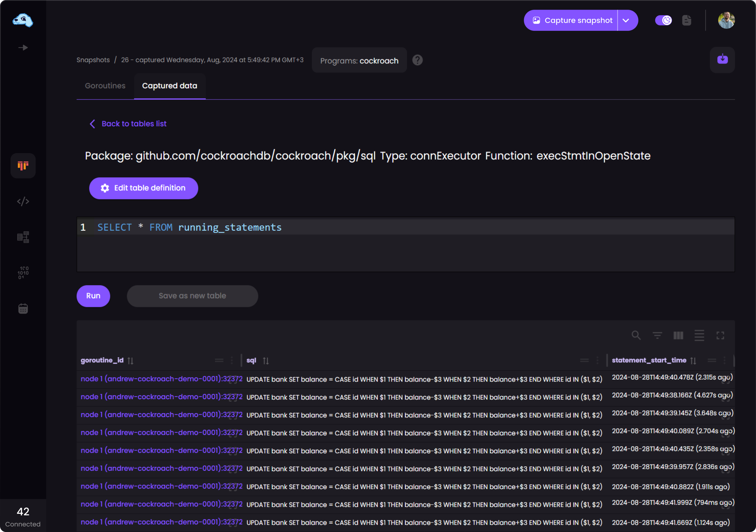Click the 42 Connected status indicator
Screen dimensions: 756x532
[23, 516]
